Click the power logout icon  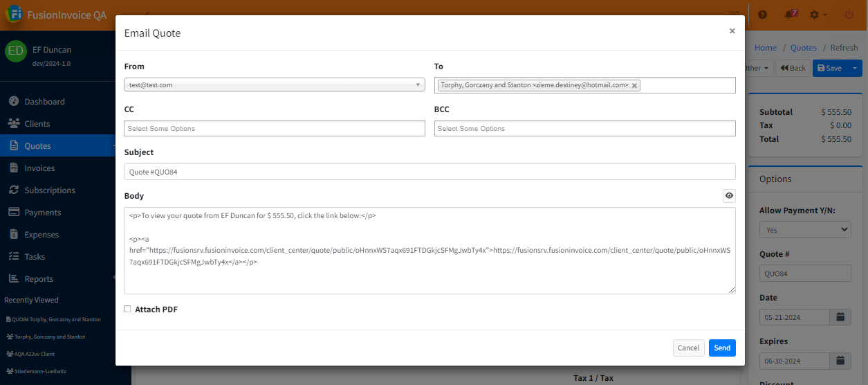coord(849,15)
